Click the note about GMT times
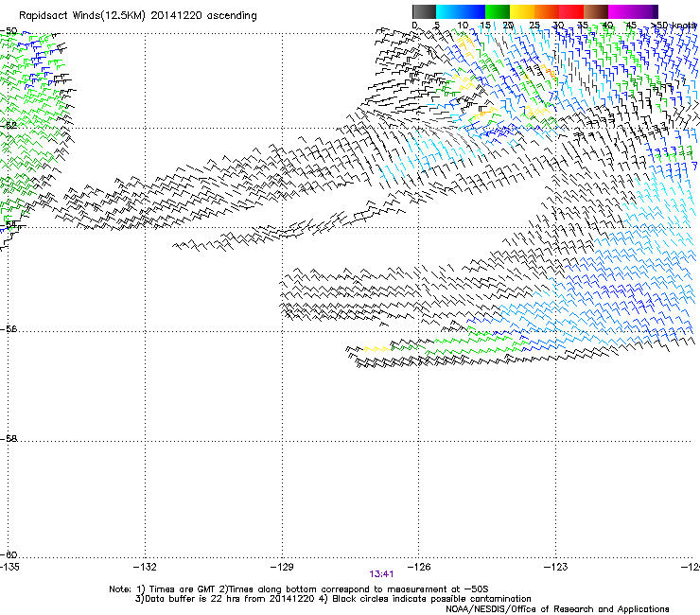Screen dimensions: 700x615 [299, 589]
